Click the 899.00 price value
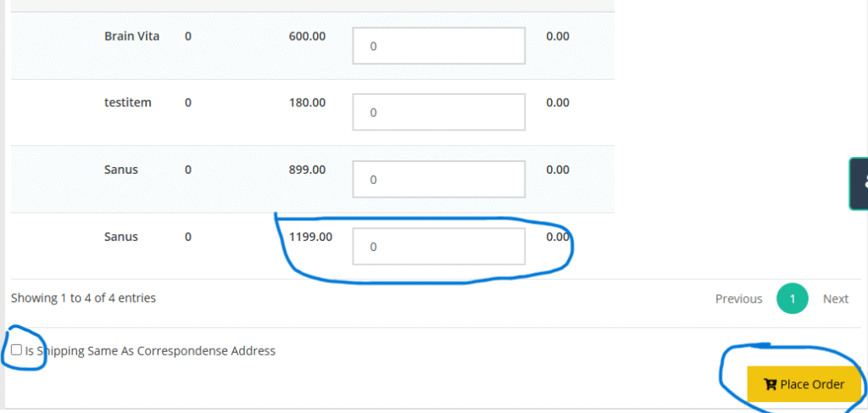The image size is (868, 413). pyautogui.click(x=307, y=170)
